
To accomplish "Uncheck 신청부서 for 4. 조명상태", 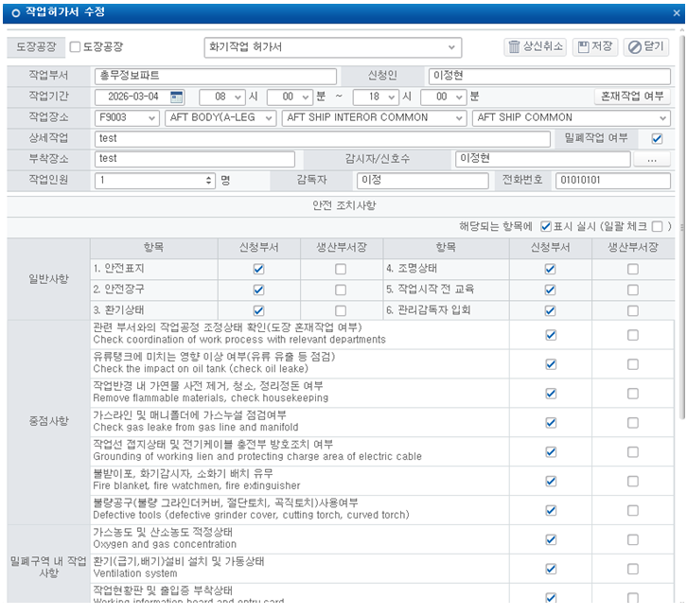I will 551,269.
